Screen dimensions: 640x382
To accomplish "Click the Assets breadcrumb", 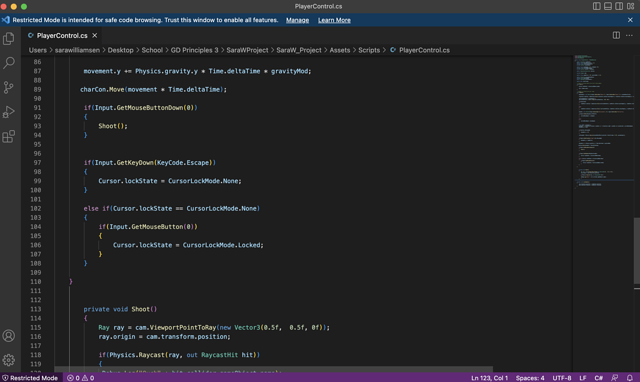I will (340, 50).
